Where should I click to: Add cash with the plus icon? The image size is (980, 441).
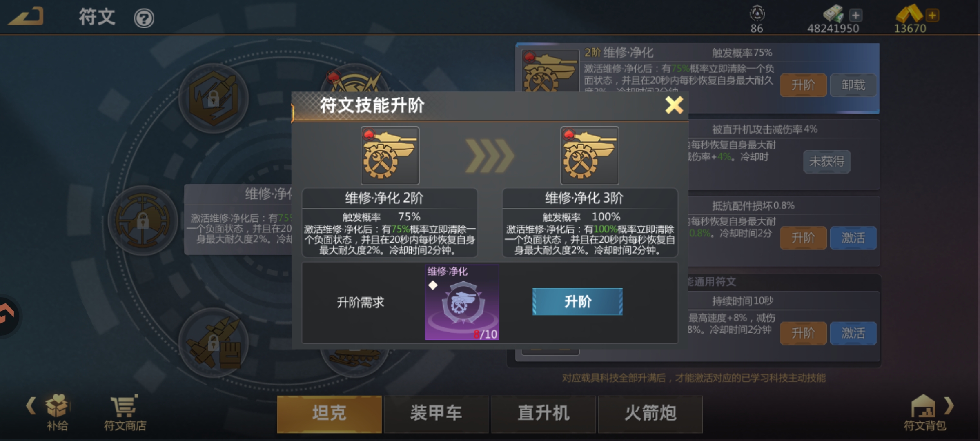click(855, 16)
